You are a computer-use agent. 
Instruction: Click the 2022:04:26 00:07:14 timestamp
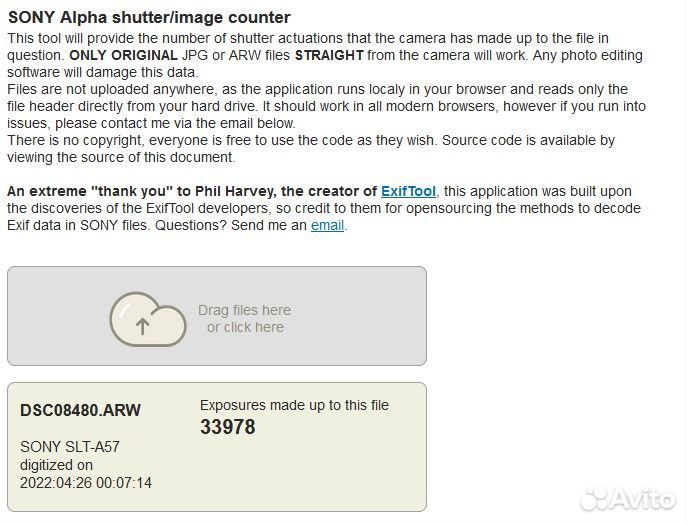pos(86,483)
